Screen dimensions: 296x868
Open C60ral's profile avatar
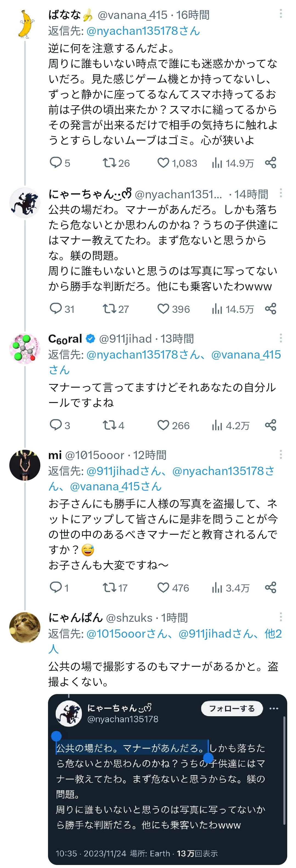point(25,349)
